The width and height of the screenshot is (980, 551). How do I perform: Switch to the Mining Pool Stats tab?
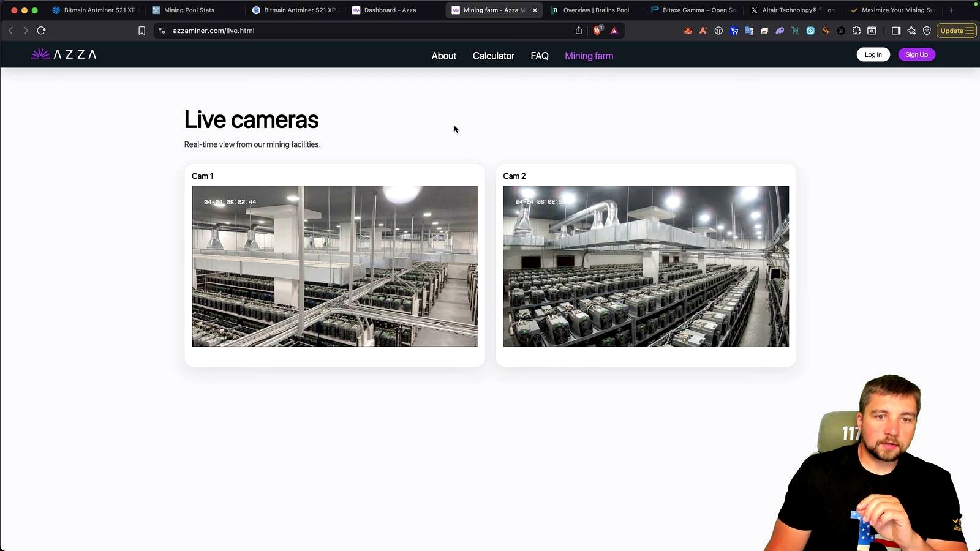(x=197, y=10)
